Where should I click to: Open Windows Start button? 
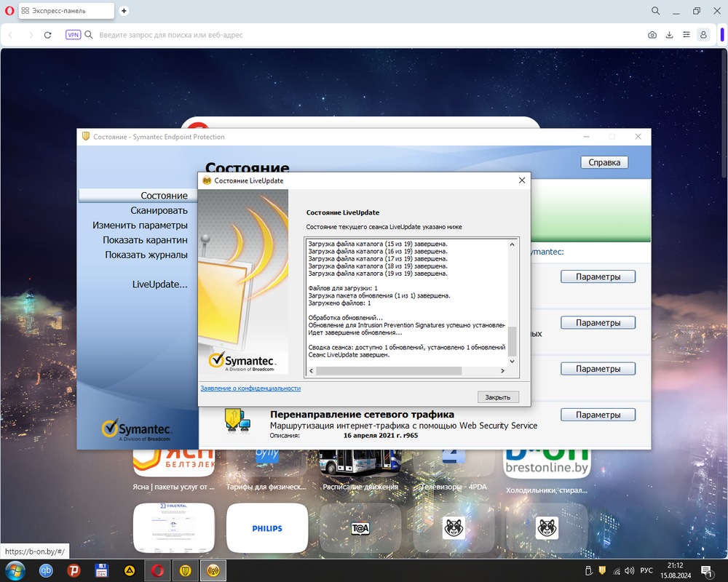pos(15,571)
